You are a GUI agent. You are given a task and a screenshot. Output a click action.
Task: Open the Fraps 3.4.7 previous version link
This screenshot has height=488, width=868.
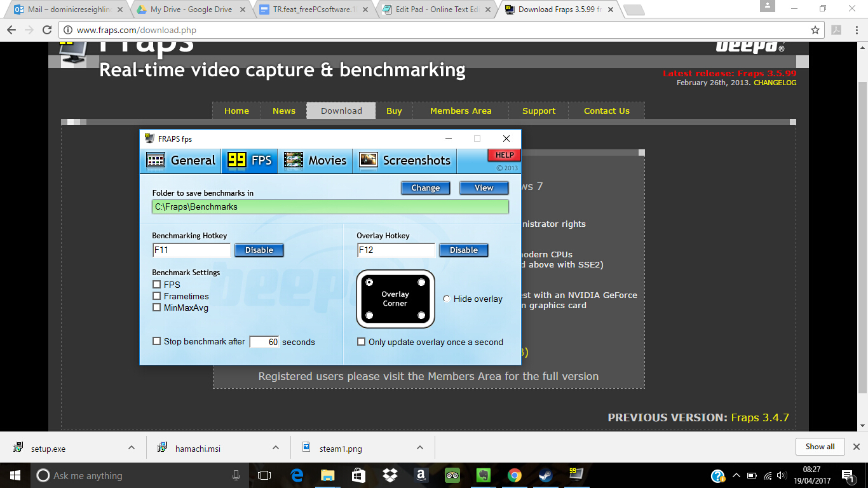(x=760, y=417)
